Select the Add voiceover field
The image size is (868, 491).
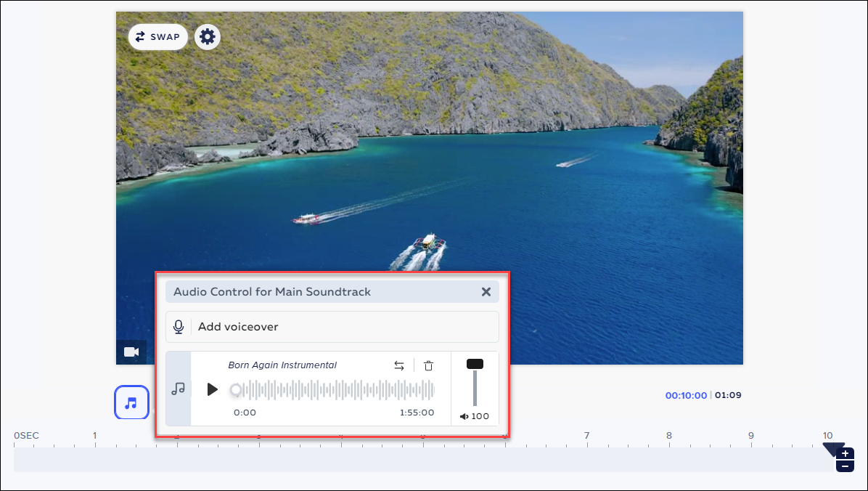click(x=341, y=327)
